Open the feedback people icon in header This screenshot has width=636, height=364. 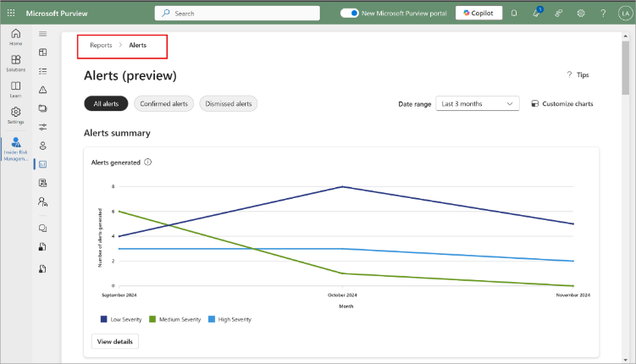point(559,13)
